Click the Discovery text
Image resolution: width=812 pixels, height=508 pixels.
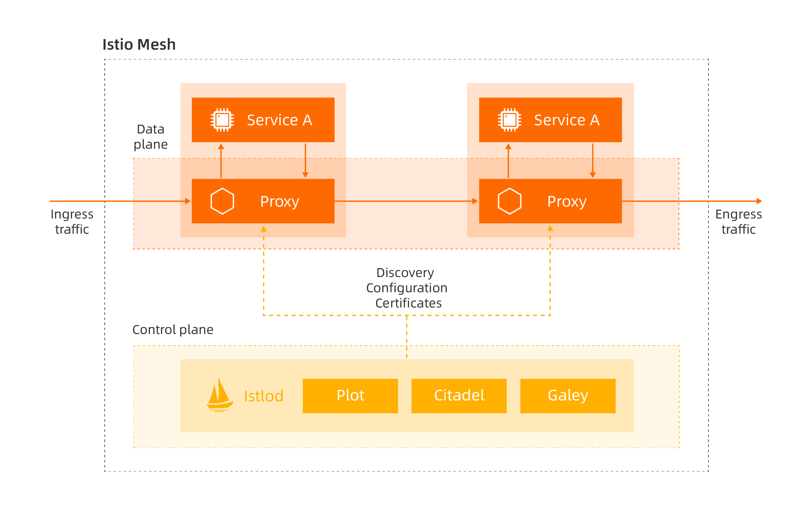405,272
